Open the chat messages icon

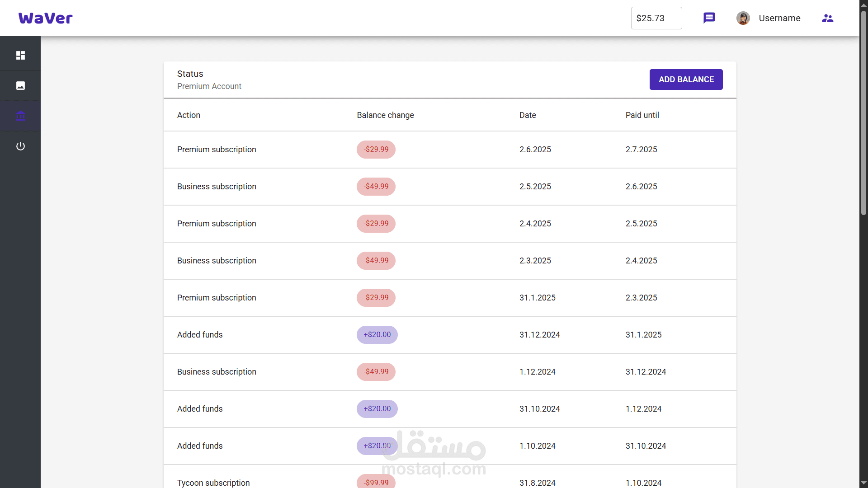[x=709, y=18]
